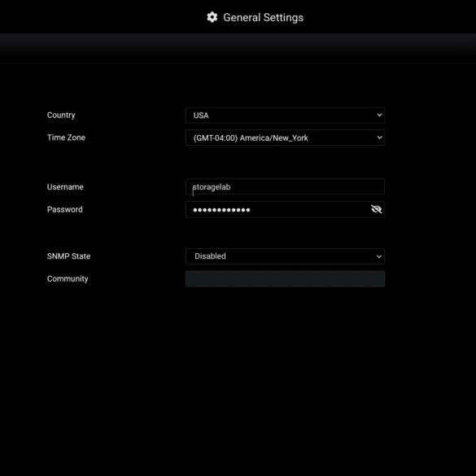Click the General Settings gear icon

pyautogui.click(x=212, y=17)
